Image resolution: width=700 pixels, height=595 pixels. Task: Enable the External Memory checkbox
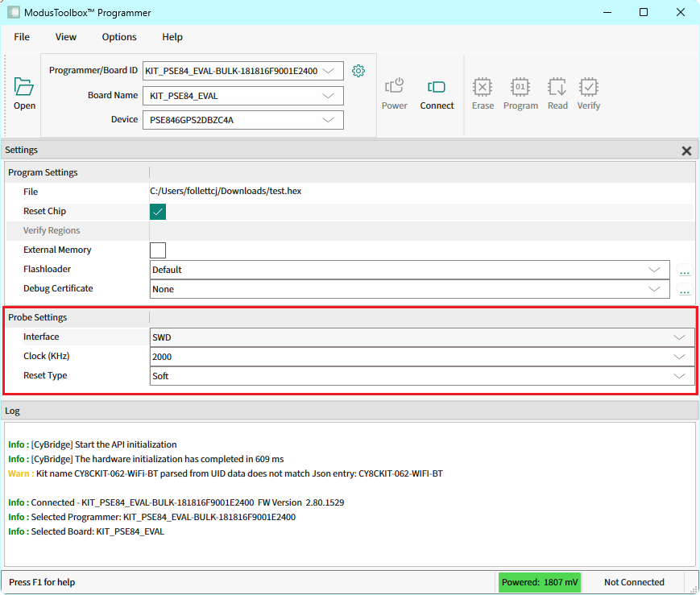(158, 250)
